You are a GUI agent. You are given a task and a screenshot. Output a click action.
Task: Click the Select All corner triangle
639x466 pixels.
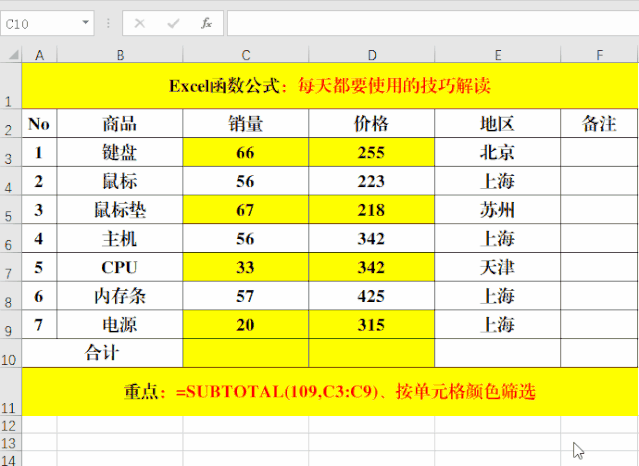coord(13,55)
